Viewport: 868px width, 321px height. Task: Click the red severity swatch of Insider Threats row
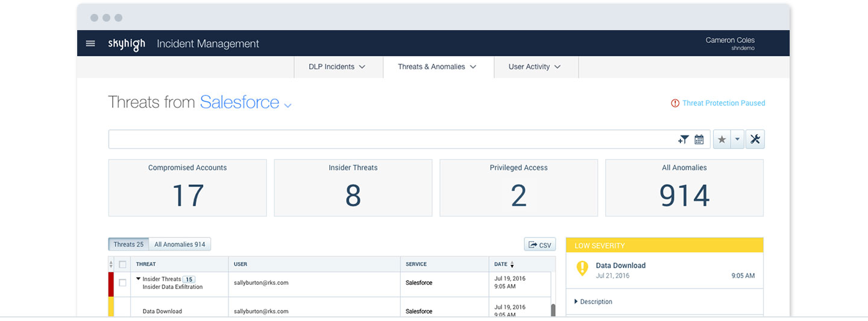(x=111, y=284)
